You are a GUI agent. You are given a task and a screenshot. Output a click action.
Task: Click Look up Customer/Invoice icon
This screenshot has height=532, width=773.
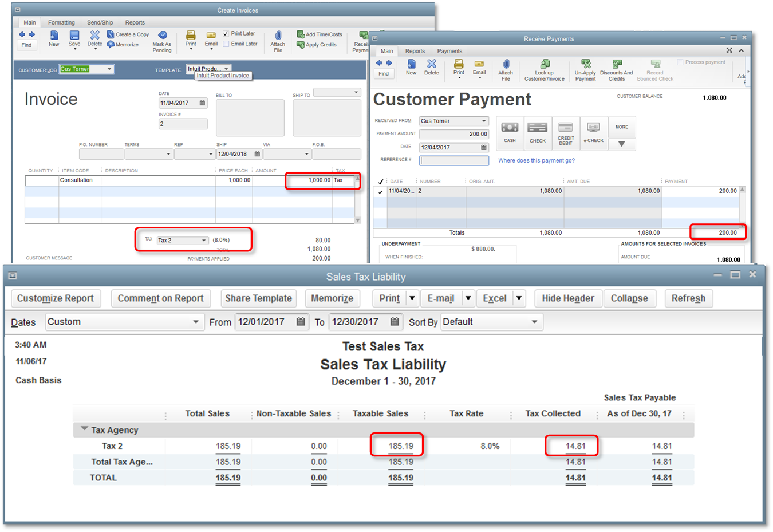545,64
